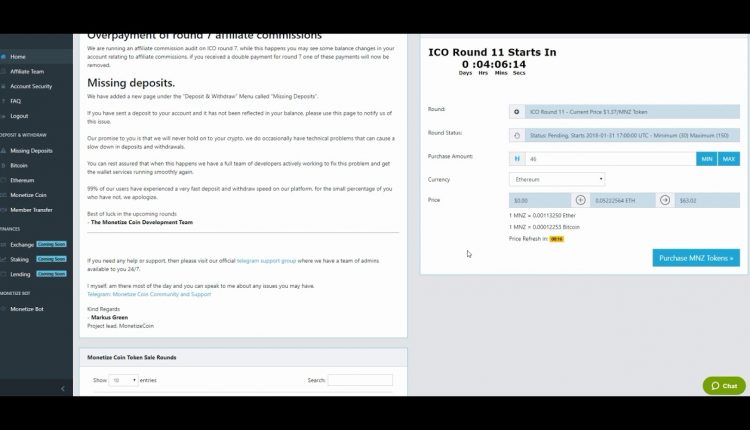The width and height of the screenshot is (750, 430).
Task: Click the Coming Soon badge beside Lending
Action: pos(52,274)
